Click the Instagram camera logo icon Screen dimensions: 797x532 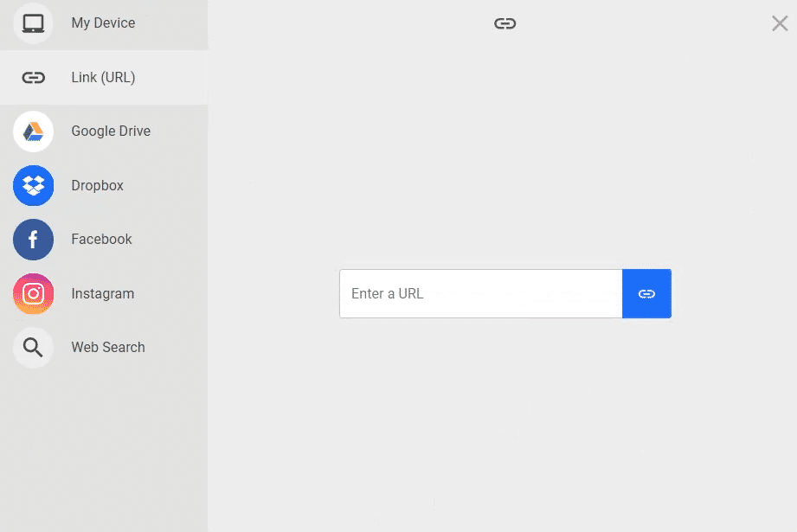[x=33, y=294]
